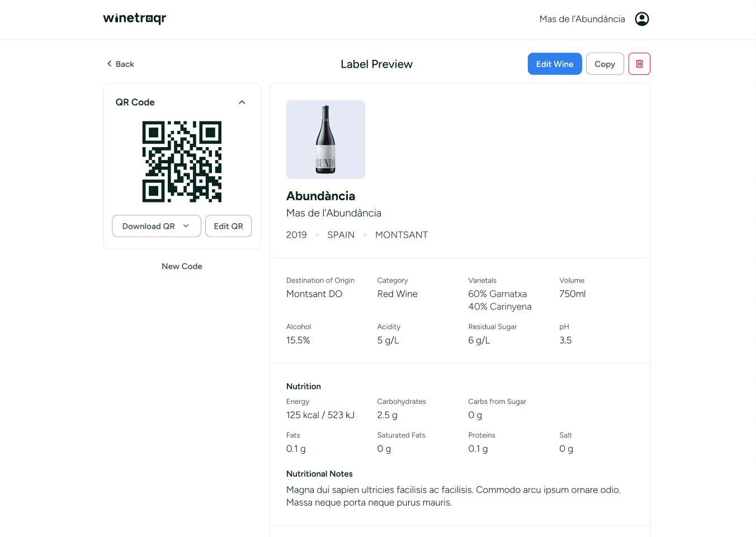Click the QR Code panel title
756x537 pixels.
pyautogui.click(x=135, y=102)
